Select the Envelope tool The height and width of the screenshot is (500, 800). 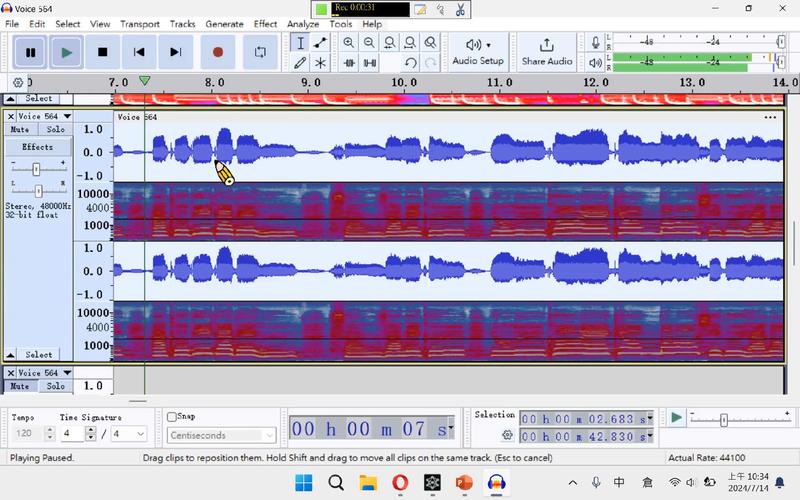[320, 43]
